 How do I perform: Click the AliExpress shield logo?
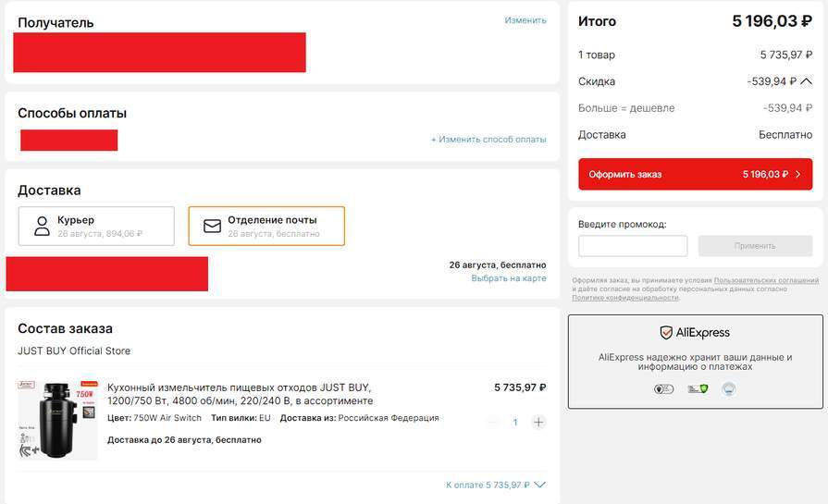666,333
